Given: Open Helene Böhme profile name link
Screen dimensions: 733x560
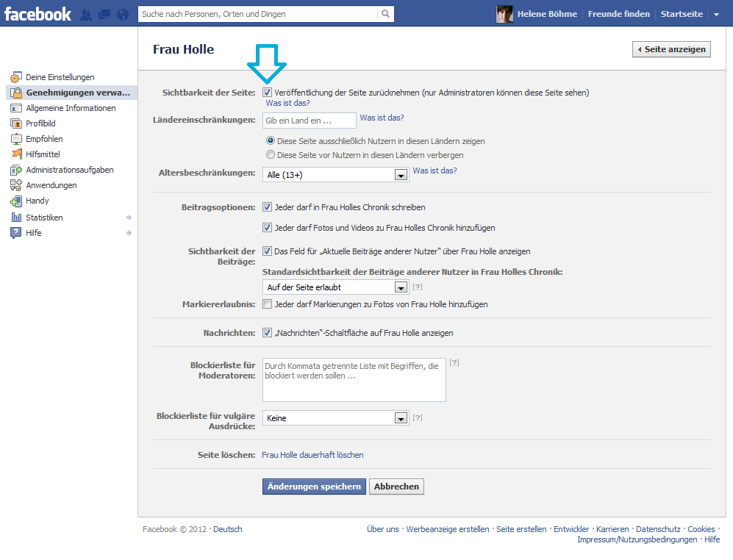Looking at the screenshot, I should (x=547, y=14).
